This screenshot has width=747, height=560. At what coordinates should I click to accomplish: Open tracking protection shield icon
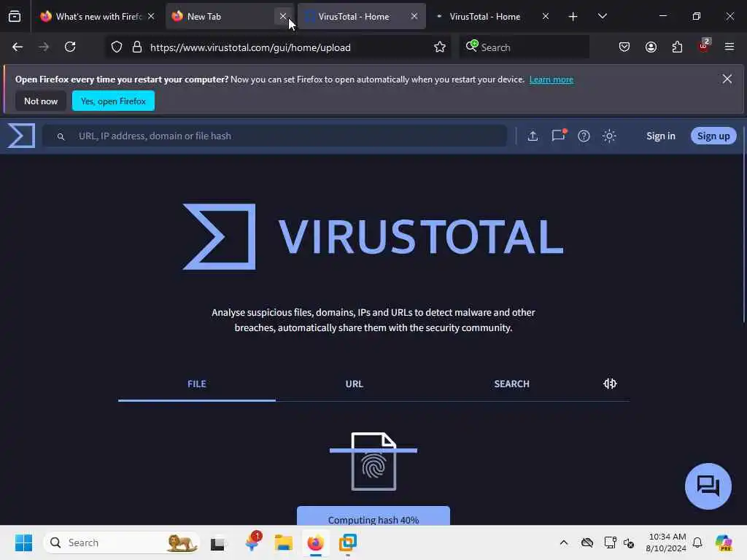[117, 47]
